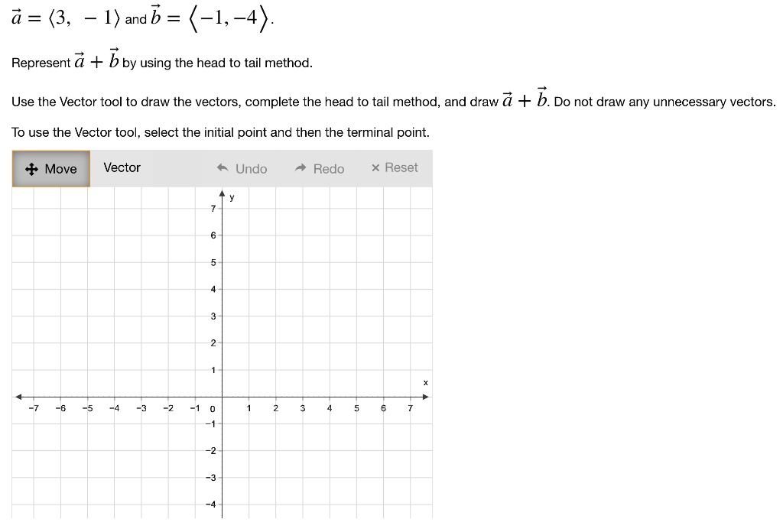Click the right arrowhead of the x-axis
This screenshot has width=783, height=532.
(x=427, y=397)
